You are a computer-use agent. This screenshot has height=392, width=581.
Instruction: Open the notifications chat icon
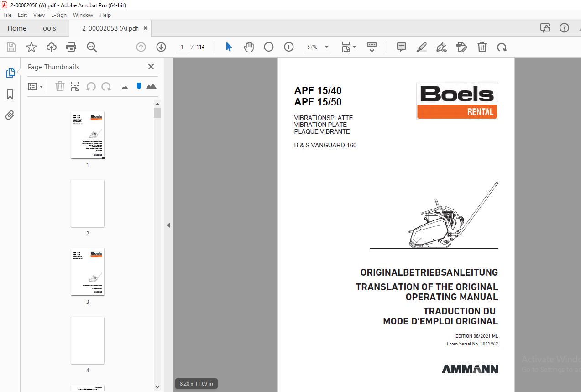pos(545,28)
